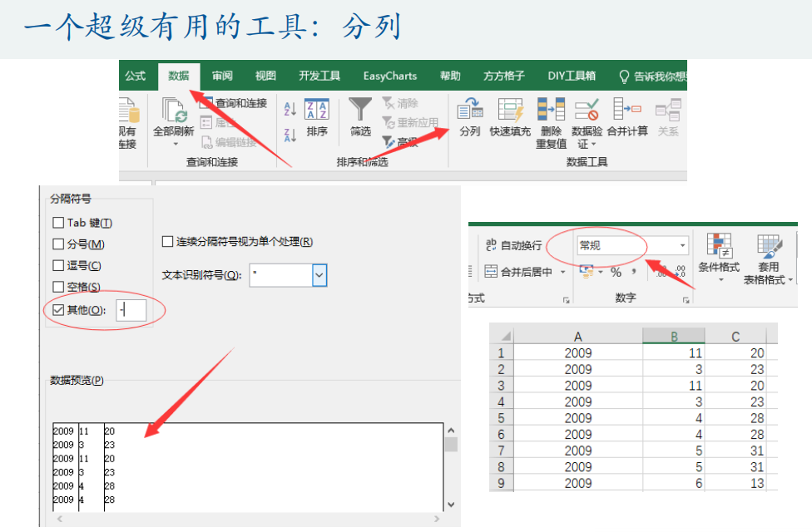Click the 快速填充 Flash Fill icon
Viewport: 812px width, 532px height.
(x=510, y=111)
